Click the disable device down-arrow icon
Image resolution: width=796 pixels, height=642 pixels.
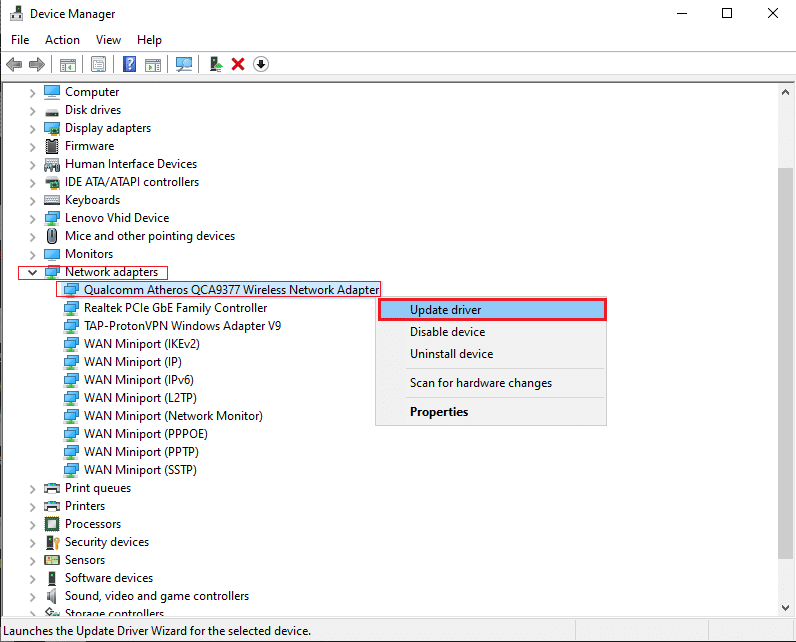261,64
